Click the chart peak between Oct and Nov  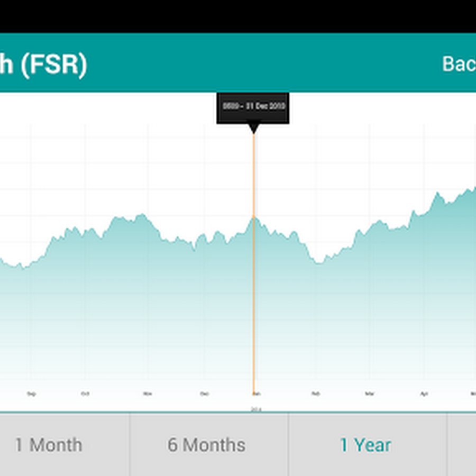coord(141,215)
